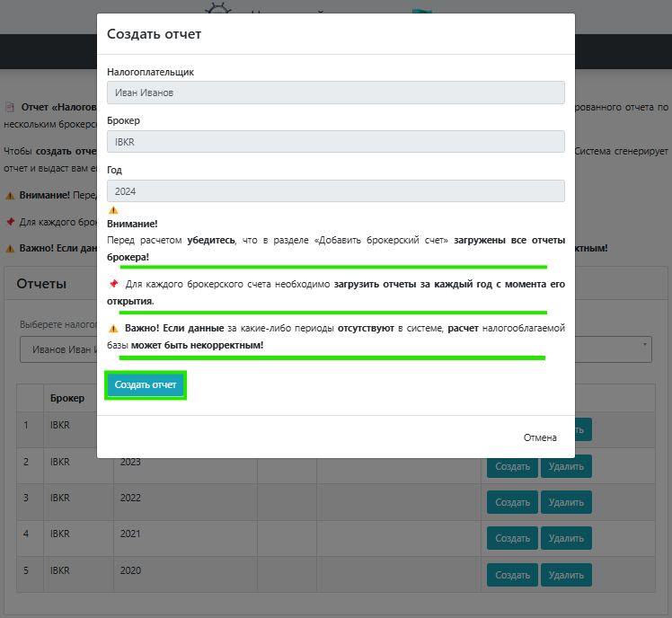Click Создать button in the 2023 row
The width and height of the screenshot is (672, 618).
(512, 466)
